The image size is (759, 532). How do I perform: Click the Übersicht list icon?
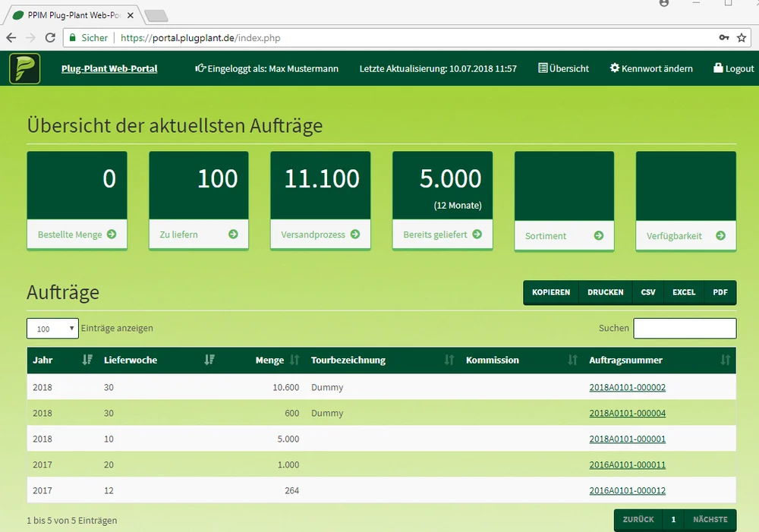point(543,68)
